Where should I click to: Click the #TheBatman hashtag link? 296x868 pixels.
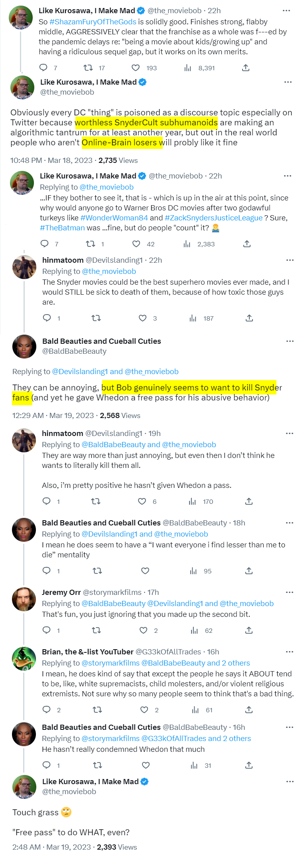pos(62,228)
